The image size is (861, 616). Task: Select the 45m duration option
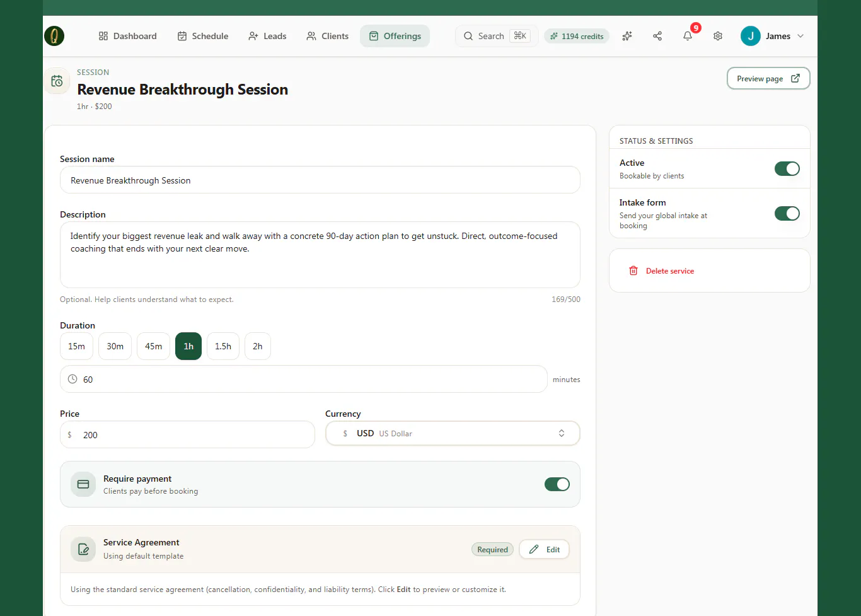[x=153, y=346]
